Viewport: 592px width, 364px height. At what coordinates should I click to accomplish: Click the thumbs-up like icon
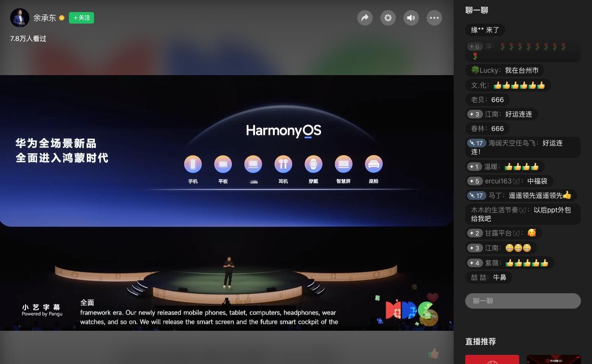point(433,354)
